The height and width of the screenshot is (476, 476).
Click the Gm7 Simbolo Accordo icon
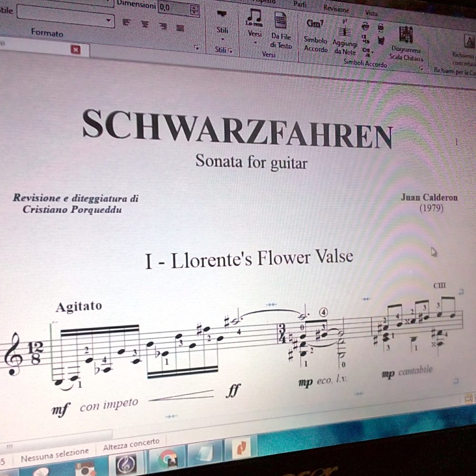[x=315, y=24]
